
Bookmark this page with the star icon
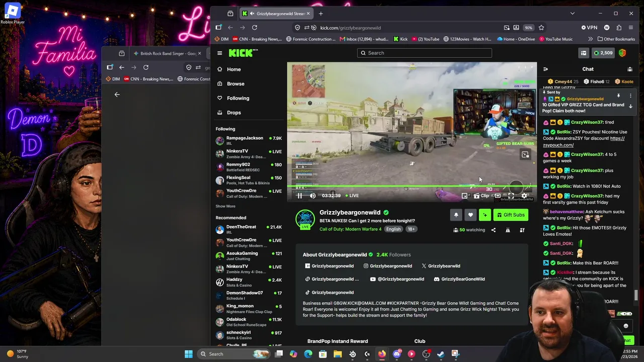541,28
